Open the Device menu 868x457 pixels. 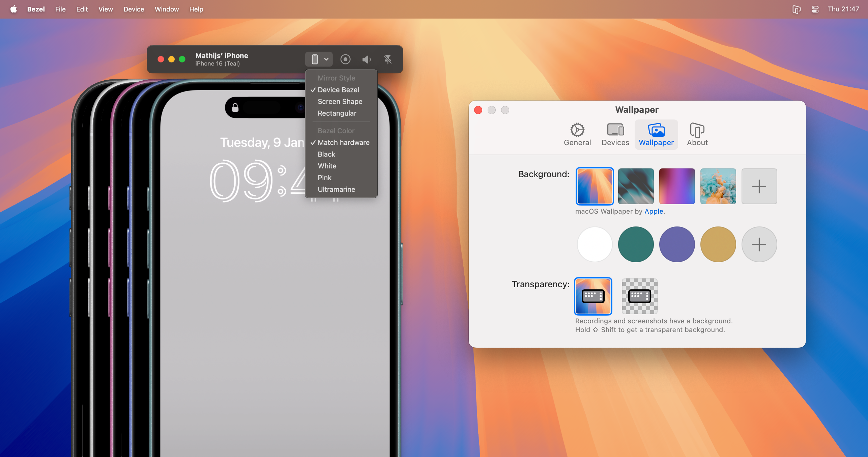tap(134, 9)
